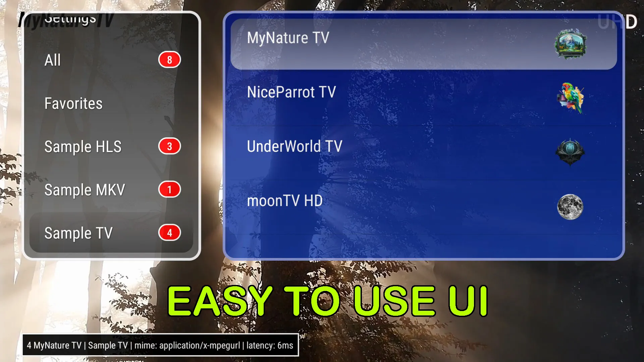The image size is (644, 362).
Task: Toggle Sample MKV badge item
Action: 169,189
